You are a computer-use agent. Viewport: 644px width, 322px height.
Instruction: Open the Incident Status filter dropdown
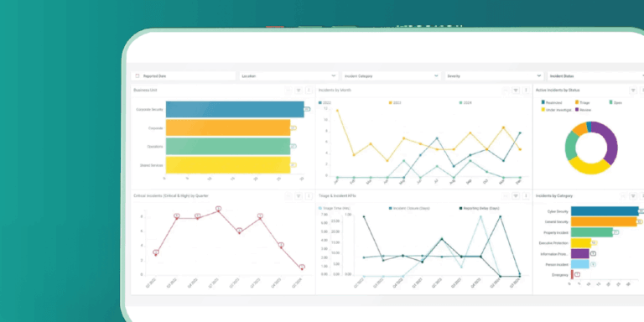[595, 76]
